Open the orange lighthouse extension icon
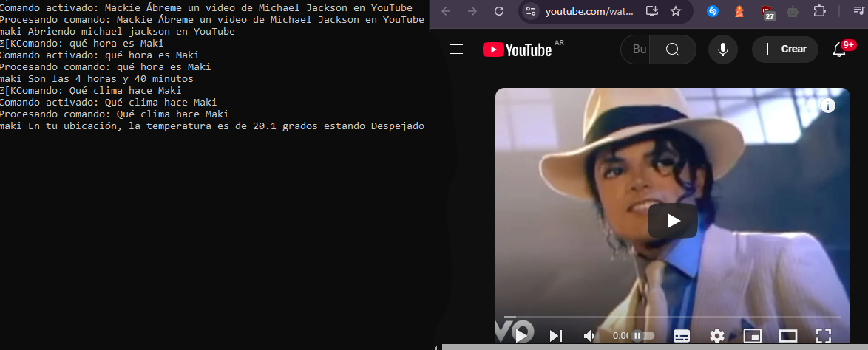868x350 pixels. tap(739, 11)
